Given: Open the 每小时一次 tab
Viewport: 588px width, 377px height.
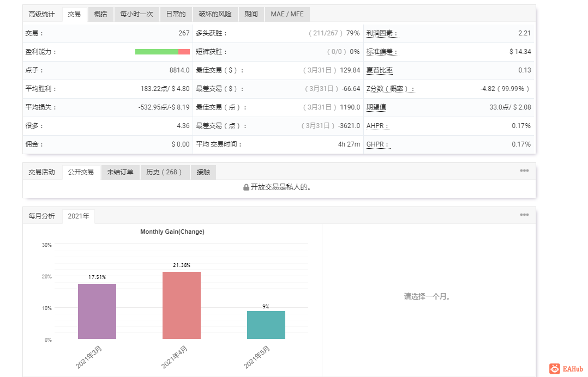Looking at the screenshot, I should pyautogui.click(x=136, y=14).
